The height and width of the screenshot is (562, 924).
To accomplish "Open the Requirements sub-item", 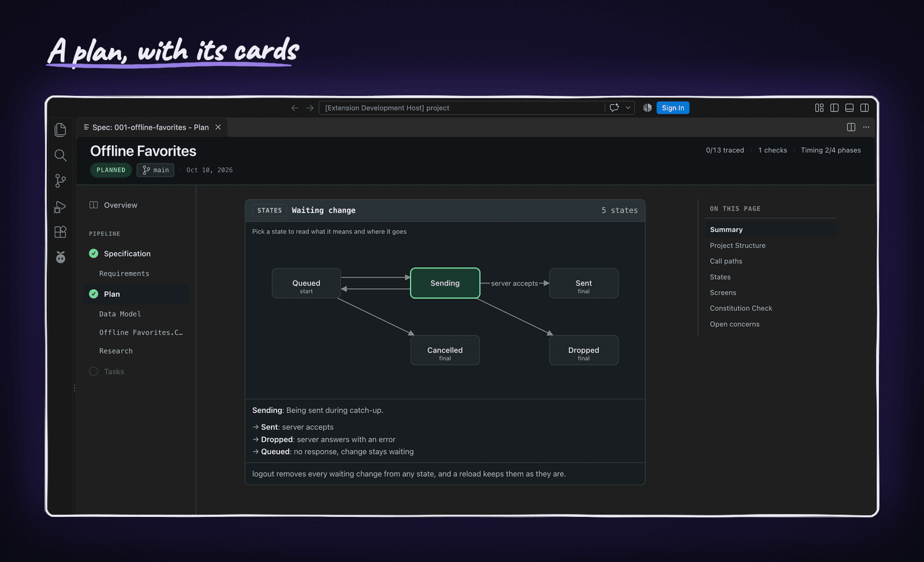I will [124, 274].
